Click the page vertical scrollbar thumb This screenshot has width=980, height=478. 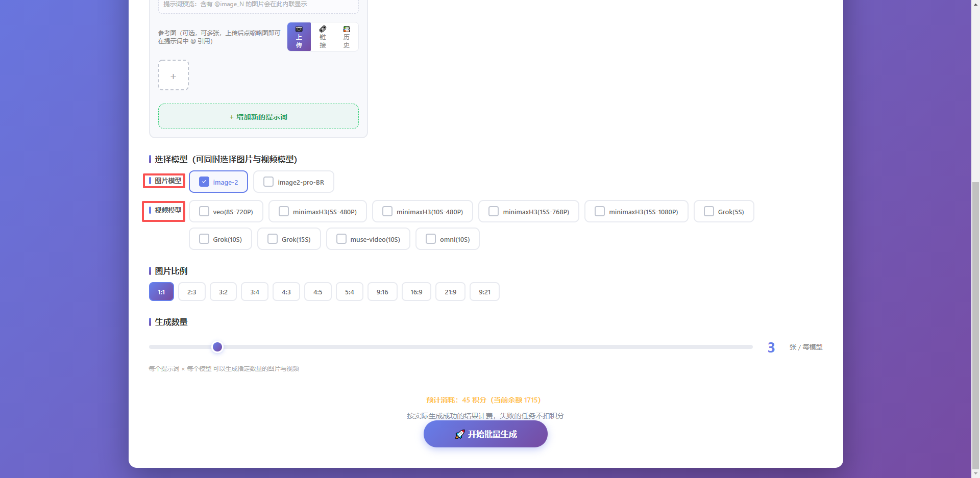click(x=975, y=324)
